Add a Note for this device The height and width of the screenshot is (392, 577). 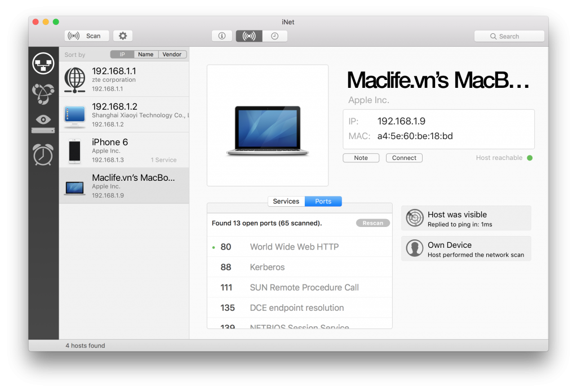click(x=361, y=158)
